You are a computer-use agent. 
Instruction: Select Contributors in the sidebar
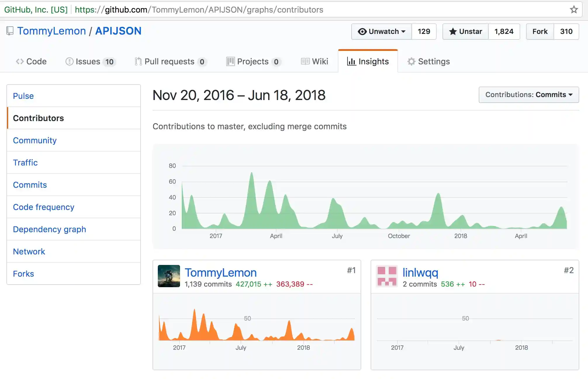tap(74, 118)
